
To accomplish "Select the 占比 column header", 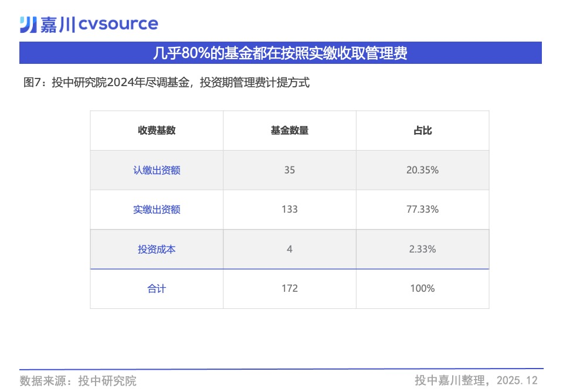I will pos(422,131).
